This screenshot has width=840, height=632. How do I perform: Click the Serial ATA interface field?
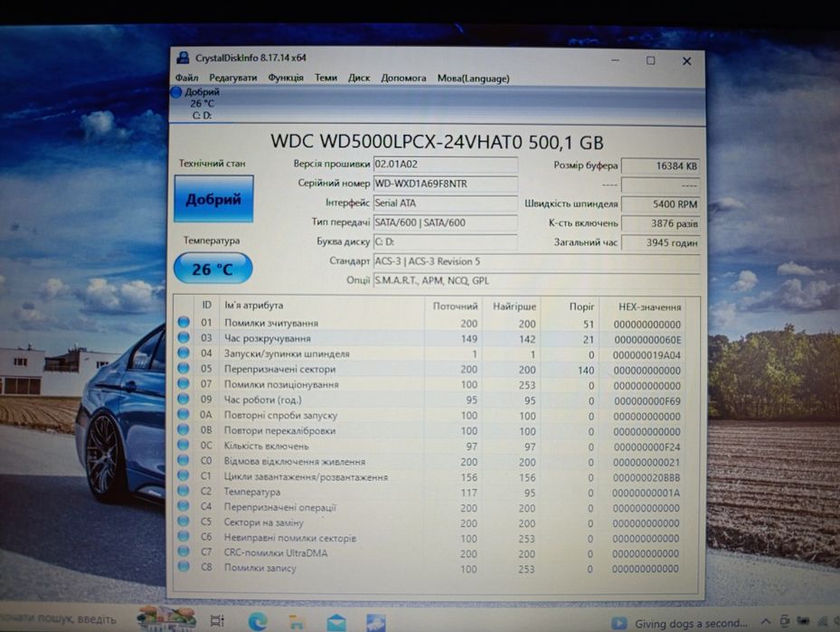pos(445,203)
